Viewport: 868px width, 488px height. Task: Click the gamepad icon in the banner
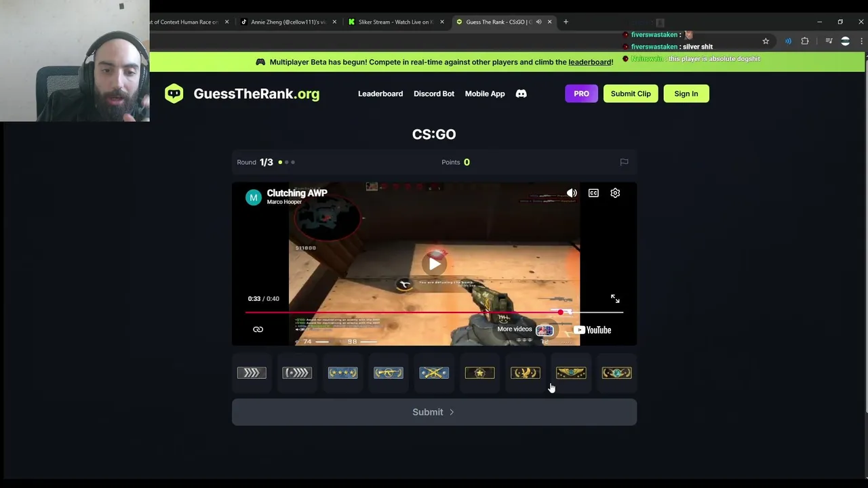click(260, 62)
